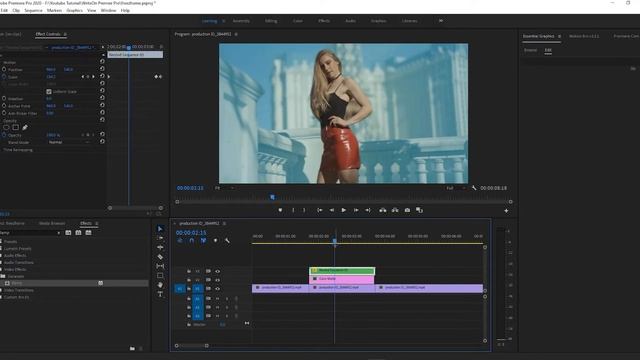
Task: Play the sequence in program monitor
Action: coord(344,210)
